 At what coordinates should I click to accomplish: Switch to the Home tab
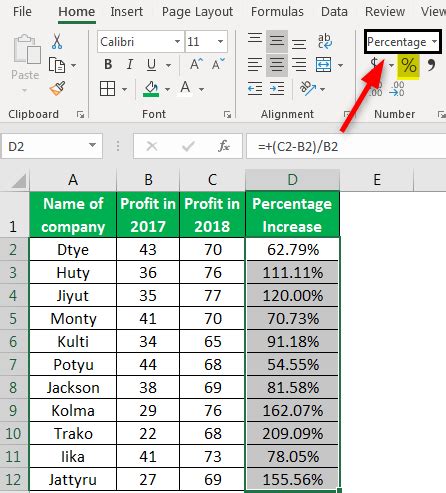coord(77,12)
